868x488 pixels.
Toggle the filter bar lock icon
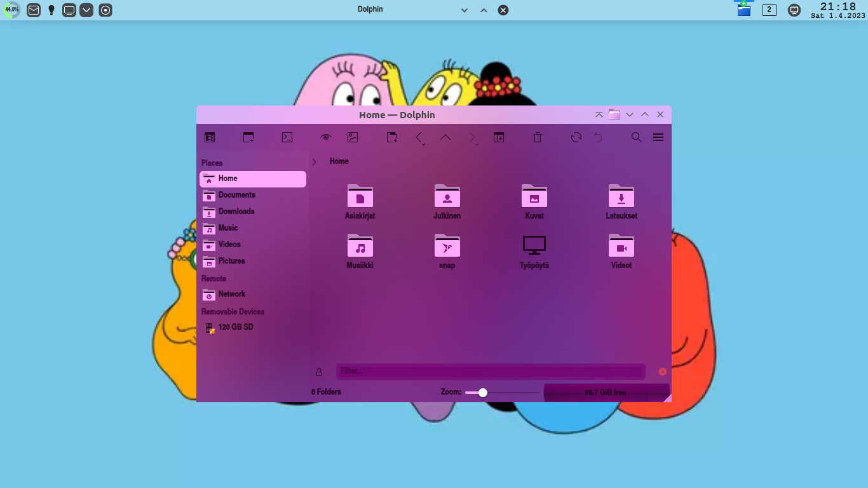319,372
